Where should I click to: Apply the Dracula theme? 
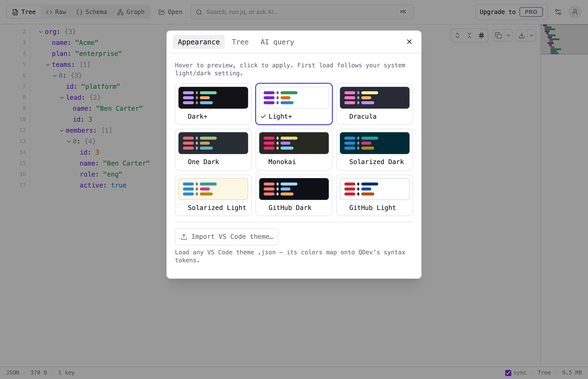pos(374,104)
